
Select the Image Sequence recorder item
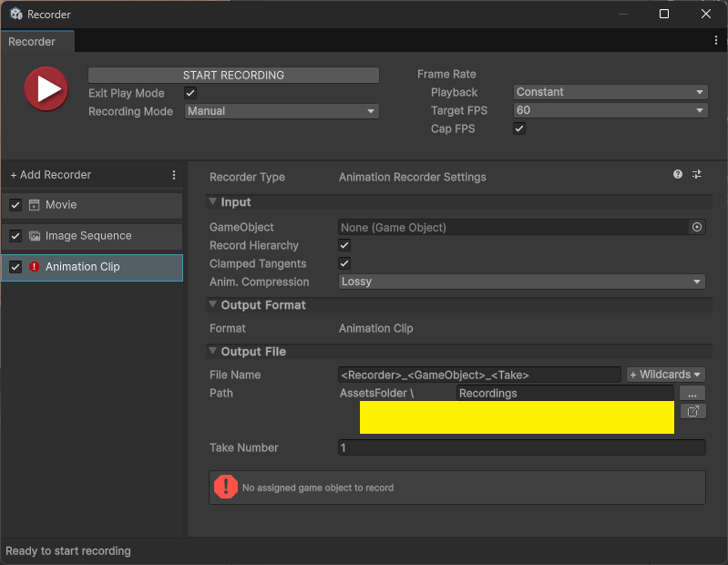pyautogui.click(x=88, y=236)
